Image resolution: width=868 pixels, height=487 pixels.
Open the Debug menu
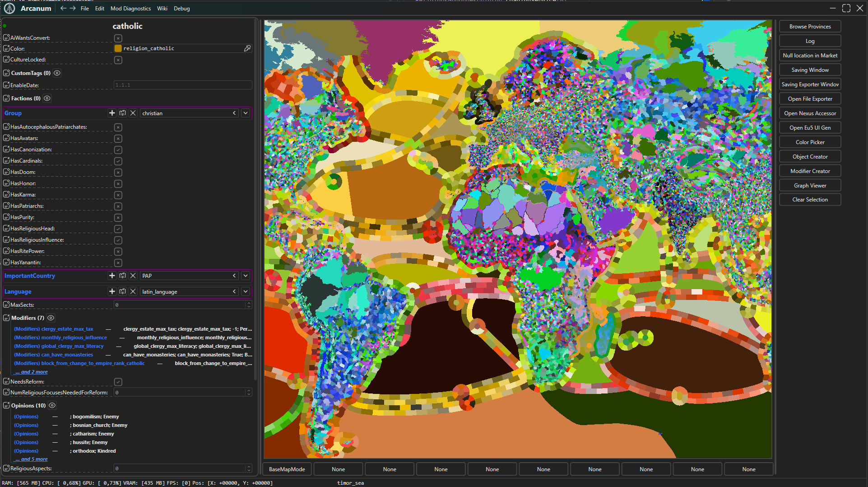tap(181, 9)
